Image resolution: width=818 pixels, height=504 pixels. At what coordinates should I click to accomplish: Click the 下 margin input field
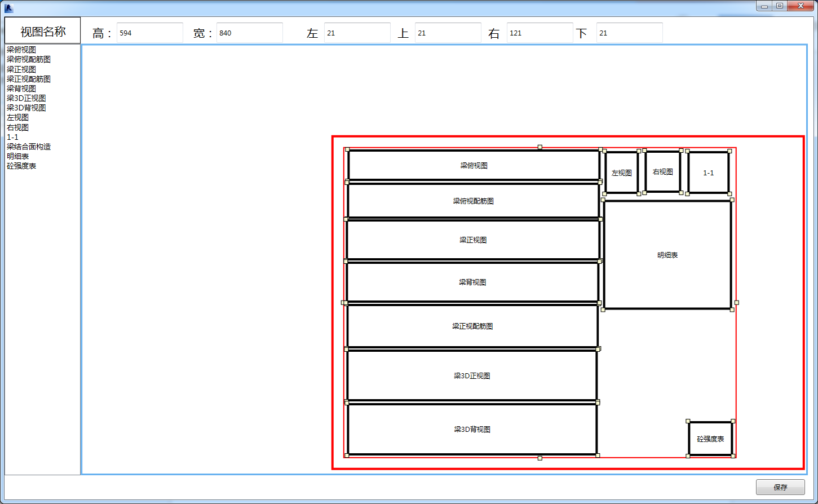(x=630, y=33)
